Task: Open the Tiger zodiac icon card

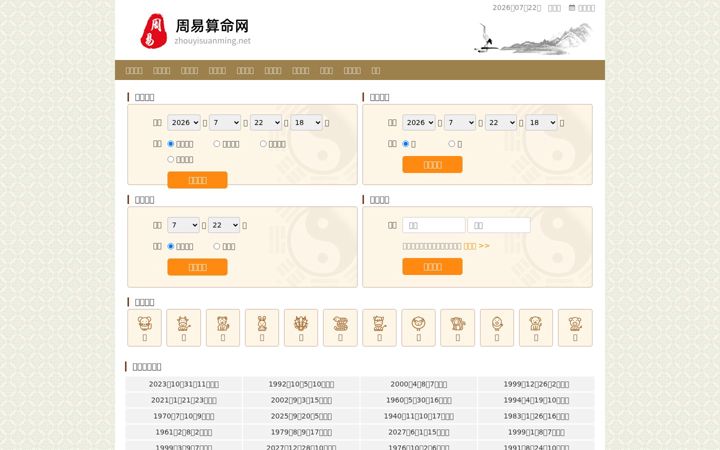Action: pos(223,328)
